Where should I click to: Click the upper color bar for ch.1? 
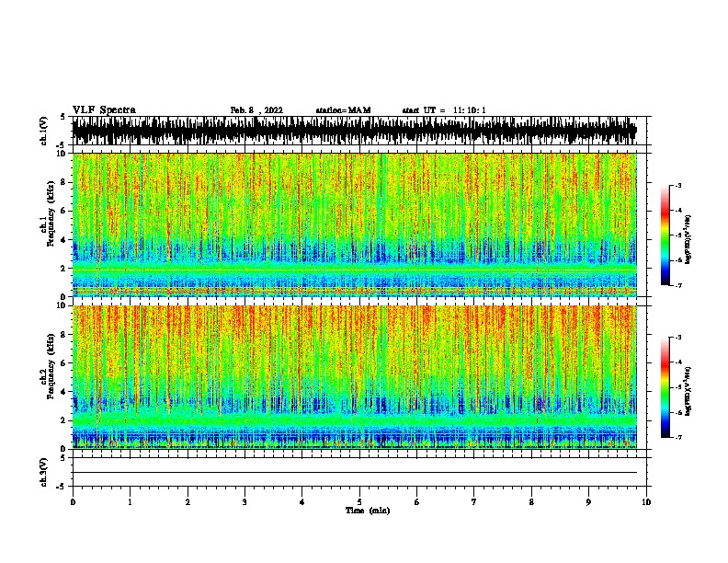665,236
